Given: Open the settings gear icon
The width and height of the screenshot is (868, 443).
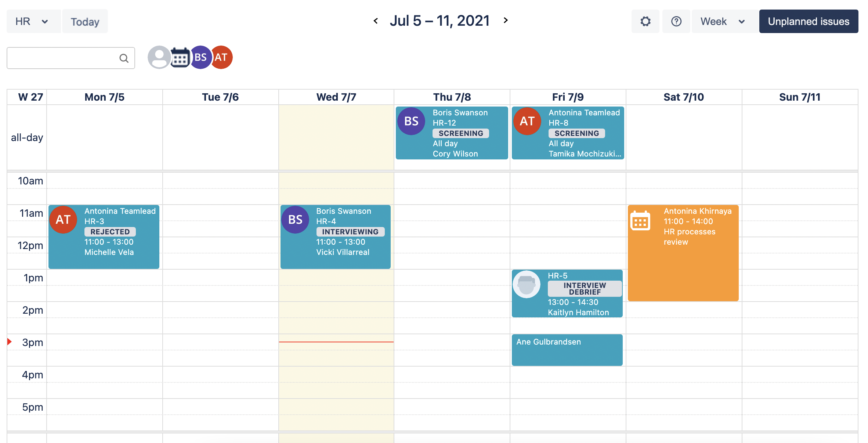Looking at the screenshot, I should [x=645, y=21].
